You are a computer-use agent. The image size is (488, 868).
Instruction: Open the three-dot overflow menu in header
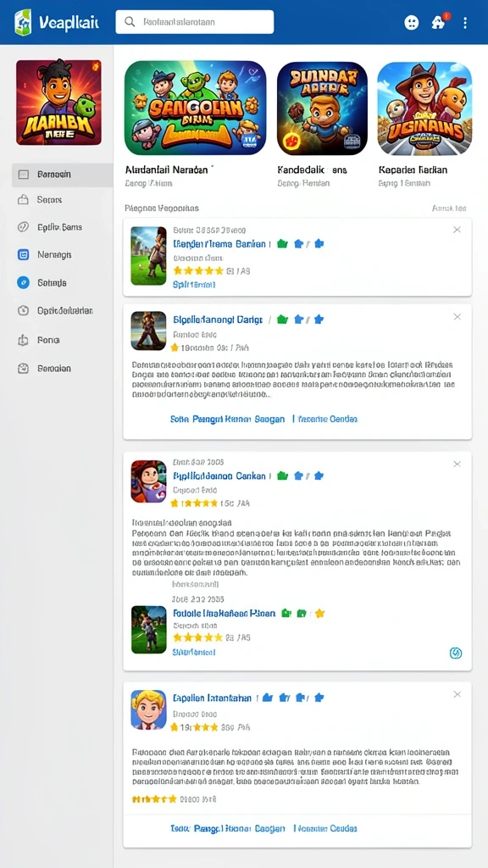[465, 23]
